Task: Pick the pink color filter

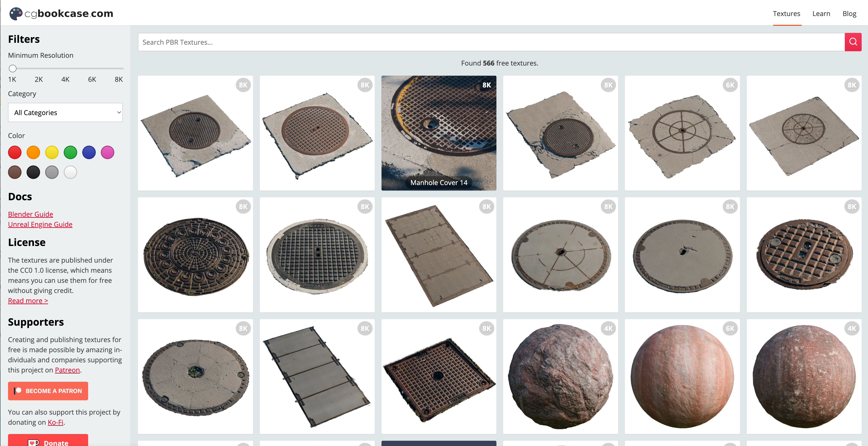Action: (108, 153)
